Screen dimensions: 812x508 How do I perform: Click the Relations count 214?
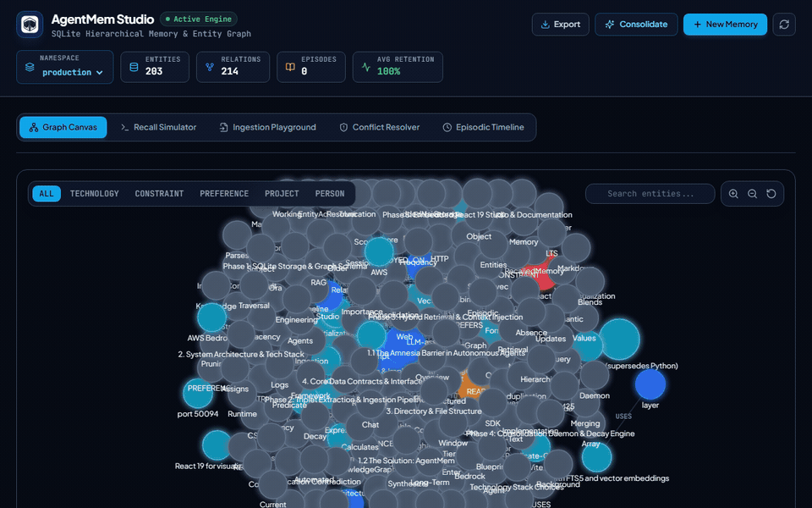coord(230,71)
